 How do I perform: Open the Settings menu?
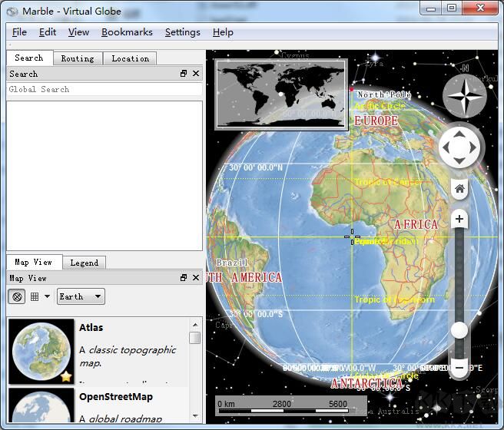[182, 32]
